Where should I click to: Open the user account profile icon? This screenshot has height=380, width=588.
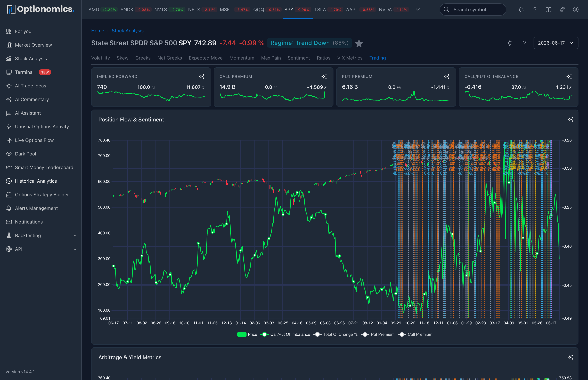pyautogui.click(x=575, y=10)
